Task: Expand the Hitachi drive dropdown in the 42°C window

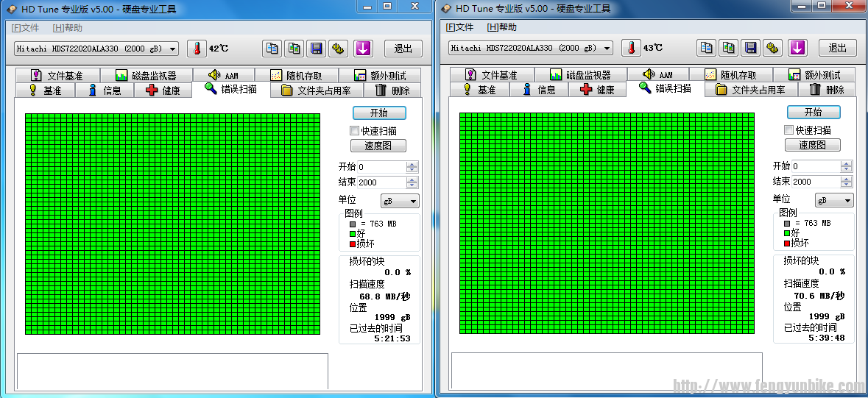Action: click(172, 49)
